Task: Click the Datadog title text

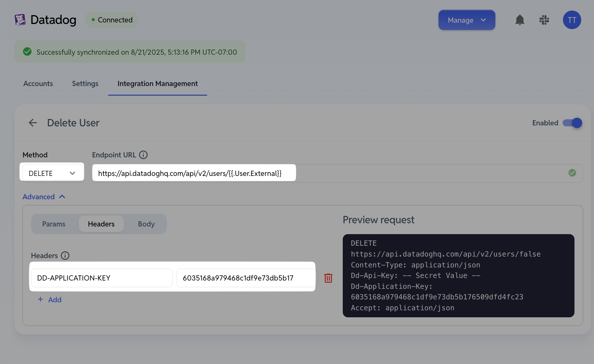Action: (x=53, y=20)
